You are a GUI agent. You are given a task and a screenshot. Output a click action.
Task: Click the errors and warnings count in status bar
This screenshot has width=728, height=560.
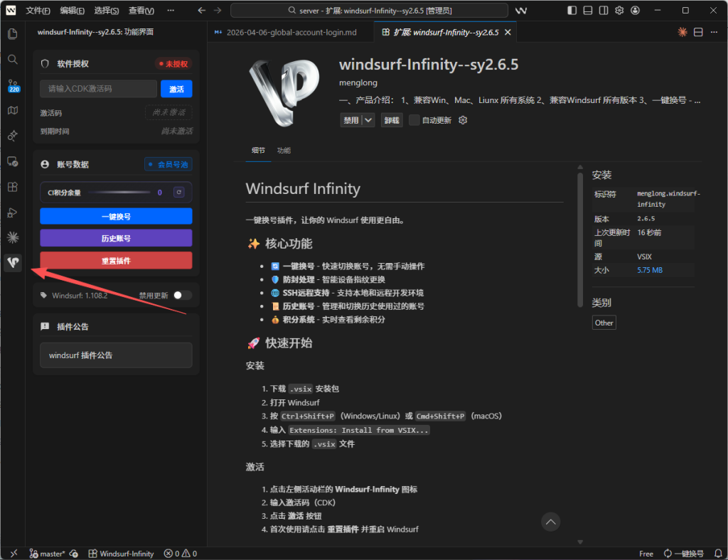click(x=181, y=554)
